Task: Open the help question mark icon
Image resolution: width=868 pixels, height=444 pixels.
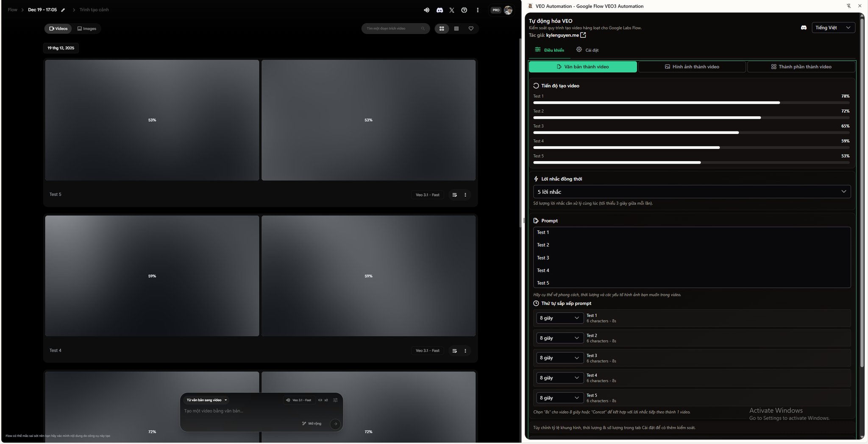Action: tap(464, 10)
